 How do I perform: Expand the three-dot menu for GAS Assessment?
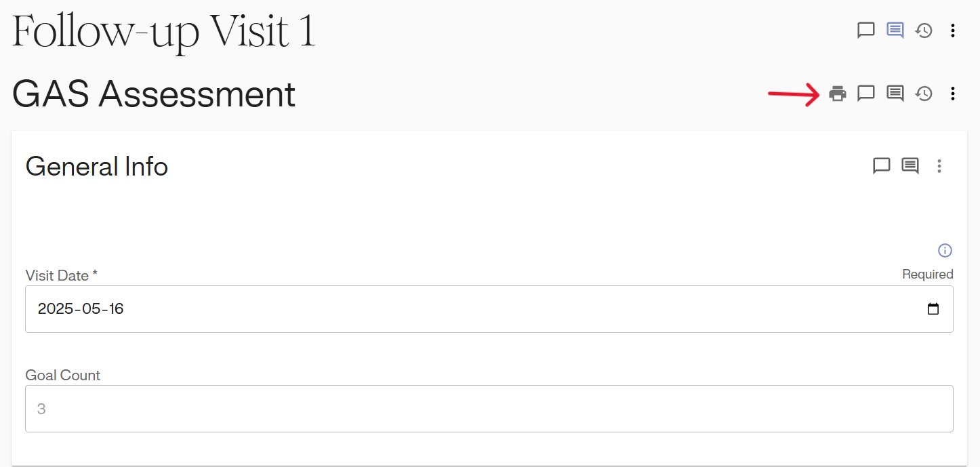pos(953,94)
